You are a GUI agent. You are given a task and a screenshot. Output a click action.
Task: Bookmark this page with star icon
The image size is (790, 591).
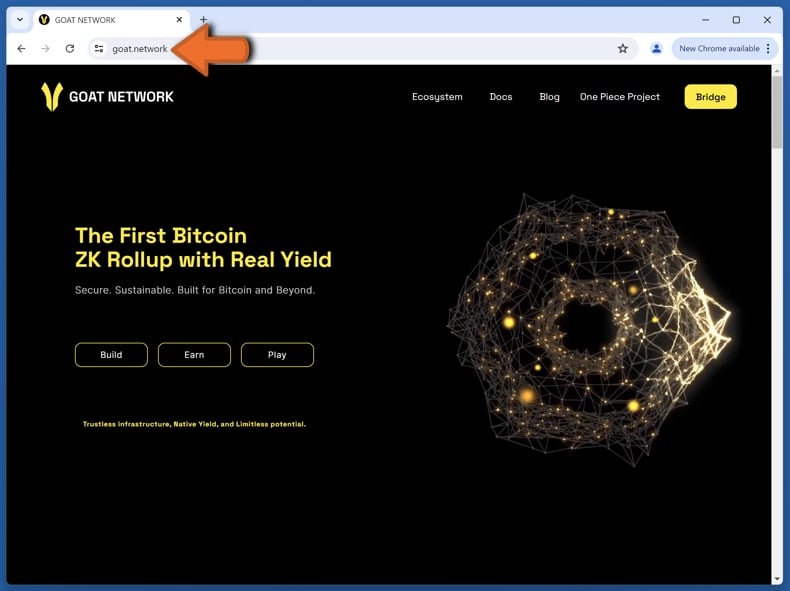point(623,48)
